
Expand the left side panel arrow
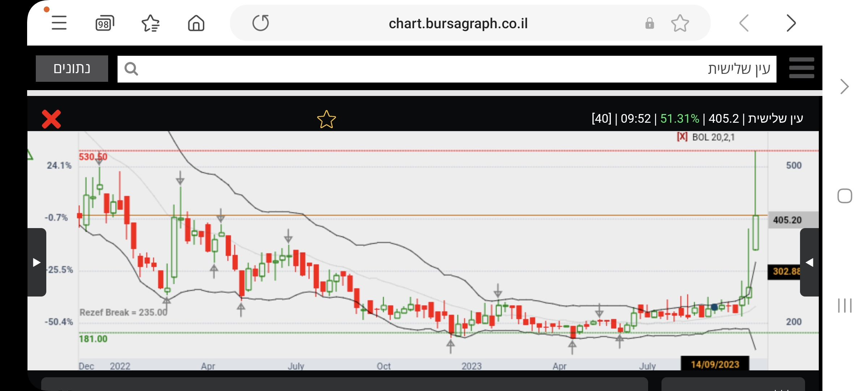37,262
